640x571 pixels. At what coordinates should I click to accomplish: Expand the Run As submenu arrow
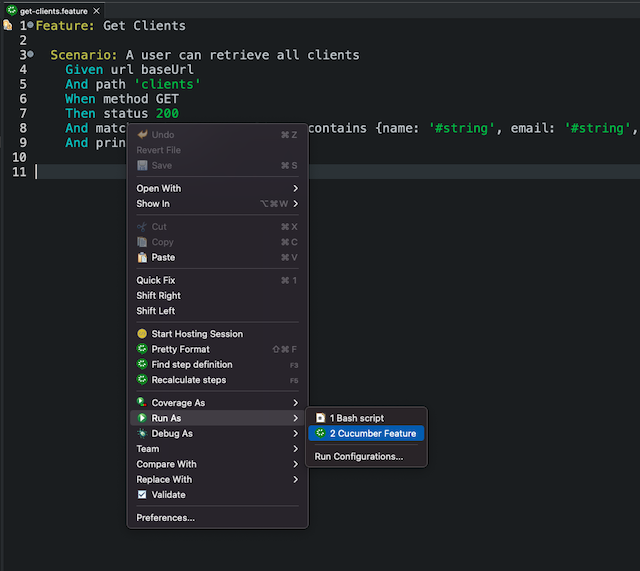[296, 418]
